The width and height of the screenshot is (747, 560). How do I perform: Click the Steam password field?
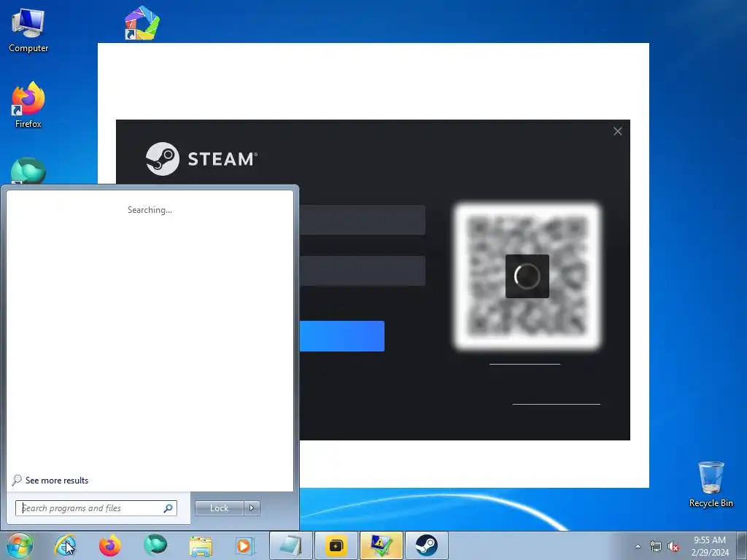[x=362, y=271]
